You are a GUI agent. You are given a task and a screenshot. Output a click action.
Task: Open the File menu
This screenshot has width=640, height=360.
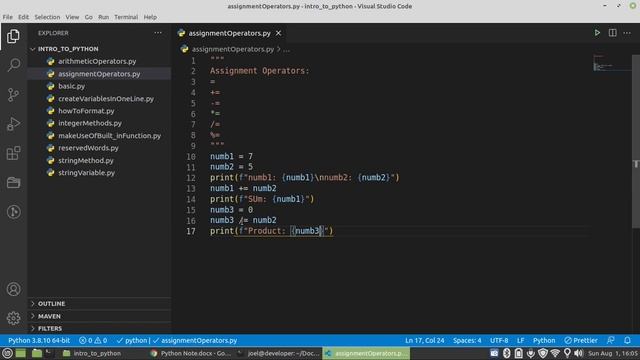(x=7, y=17)
